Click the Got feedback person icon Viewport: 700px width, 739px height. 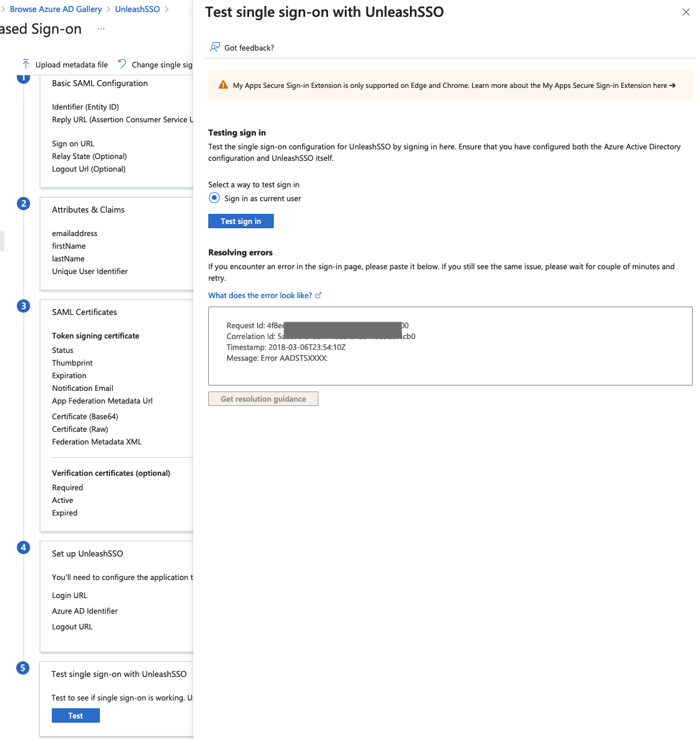pos(214,48)
